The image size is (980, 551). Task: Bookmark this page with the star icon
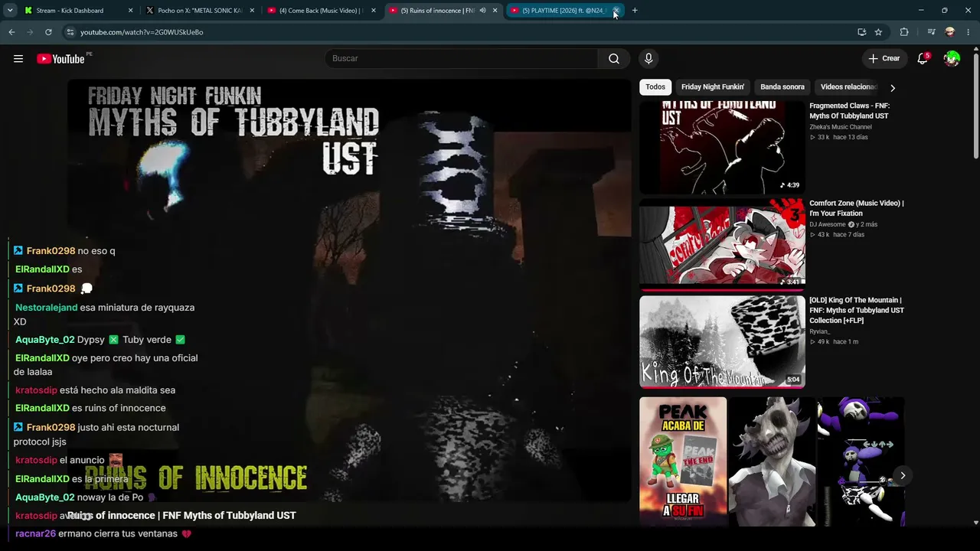[x=878, y=32]
